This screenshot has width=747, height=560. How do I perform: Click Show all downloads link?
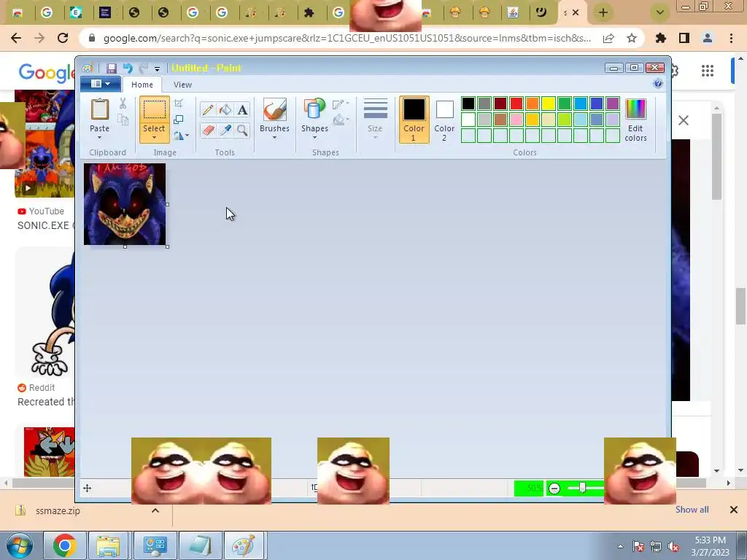pyautogui.click(x=692, y=510)
